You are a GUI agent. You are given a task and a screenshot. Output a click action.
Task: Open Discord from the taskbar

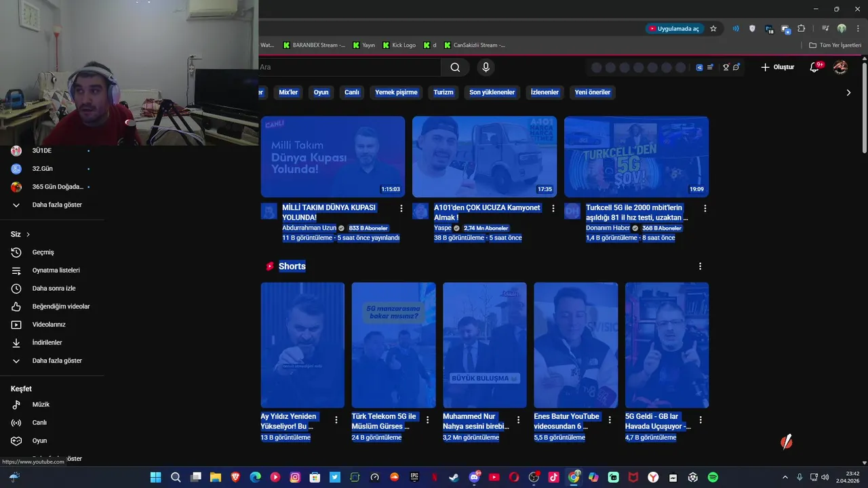pyautogui.click(x=474, y=477)
